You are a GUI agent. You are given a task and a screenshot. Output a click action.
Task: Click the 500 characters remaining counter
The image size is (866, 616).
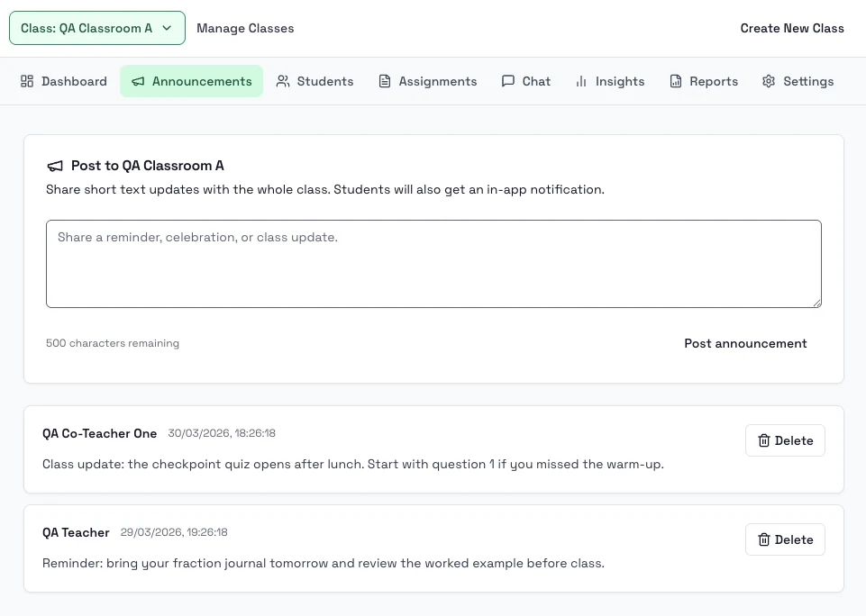tap(113, 343)
